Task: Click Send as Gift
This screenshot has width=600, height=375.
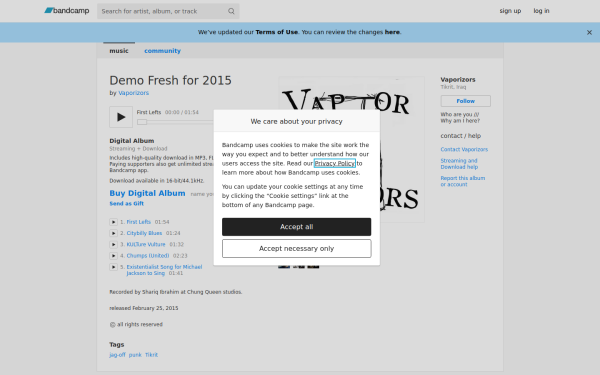Action: 127,204
